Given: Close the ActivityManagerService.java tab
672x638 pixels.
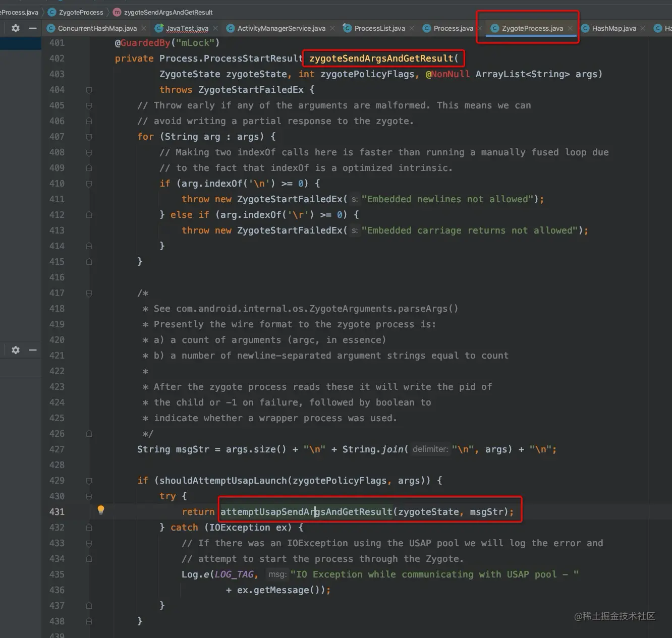Looking at the screenshot, I should click(x=332, y=28).
